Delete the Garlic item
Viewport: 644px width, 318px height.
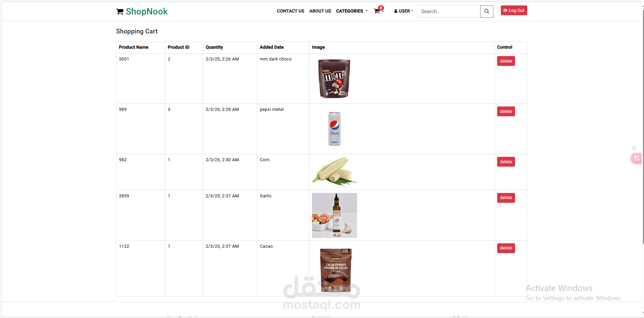click(506, 198)
